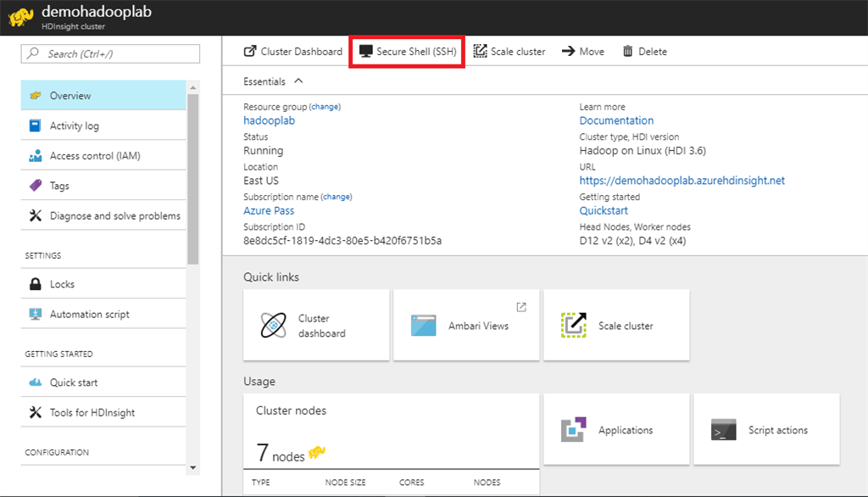868x497 pixels.
Task: Click the Applications tile icon
Action: [574, 430]
